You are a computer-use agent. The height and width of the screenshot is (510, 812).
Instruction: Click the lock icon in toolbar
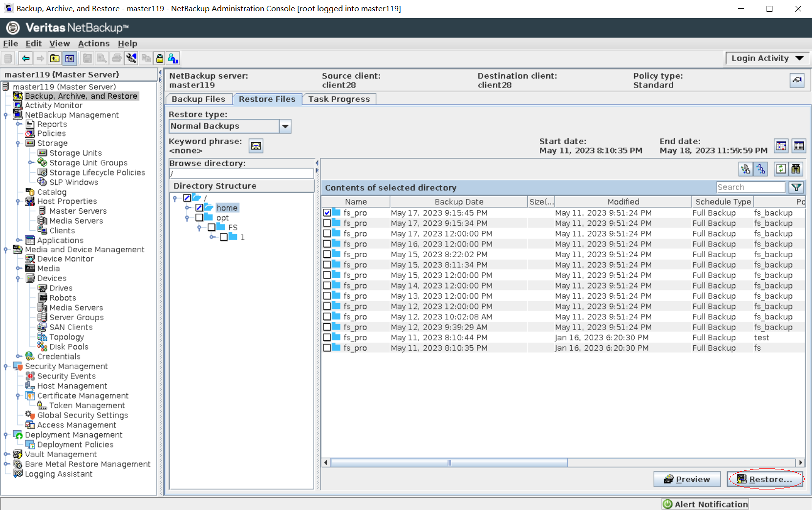[159, 59]
